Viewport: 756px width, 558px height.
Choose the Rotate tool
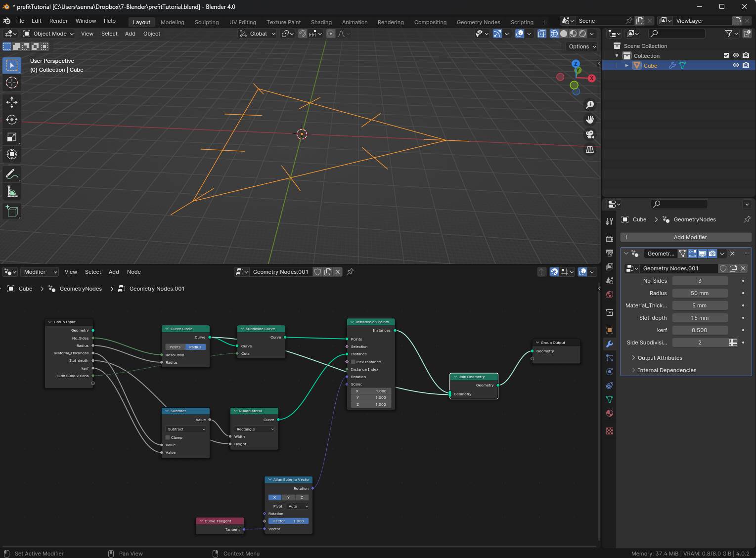[12, 120]
